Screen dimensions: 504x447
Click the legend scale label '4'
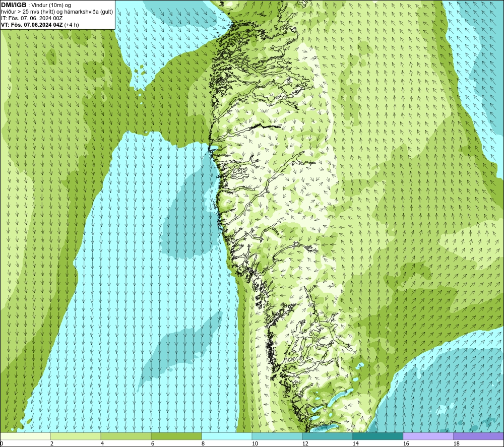102,444
